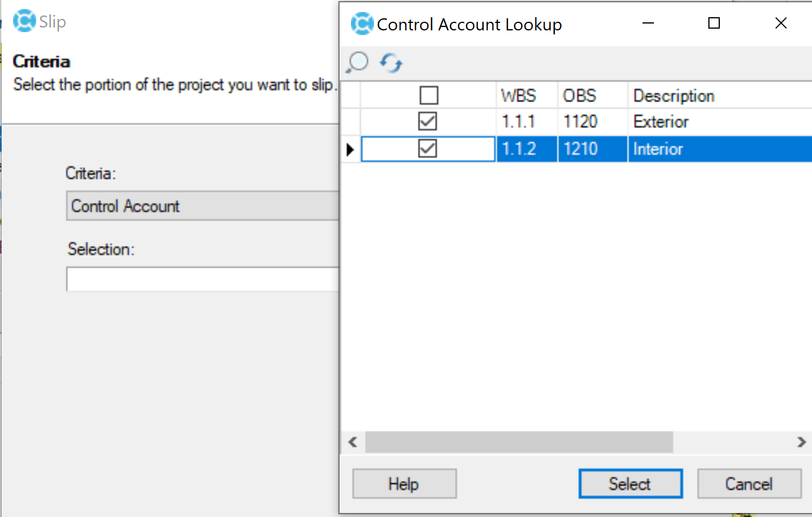Maximize the Control Account Lookup window
This screenshot has height=517, width=812.
click(714, 23)
